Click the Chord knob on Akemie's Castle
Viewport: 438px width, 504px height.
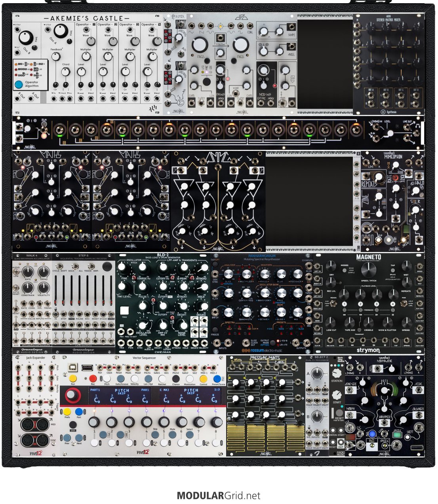tap(66, 72)
